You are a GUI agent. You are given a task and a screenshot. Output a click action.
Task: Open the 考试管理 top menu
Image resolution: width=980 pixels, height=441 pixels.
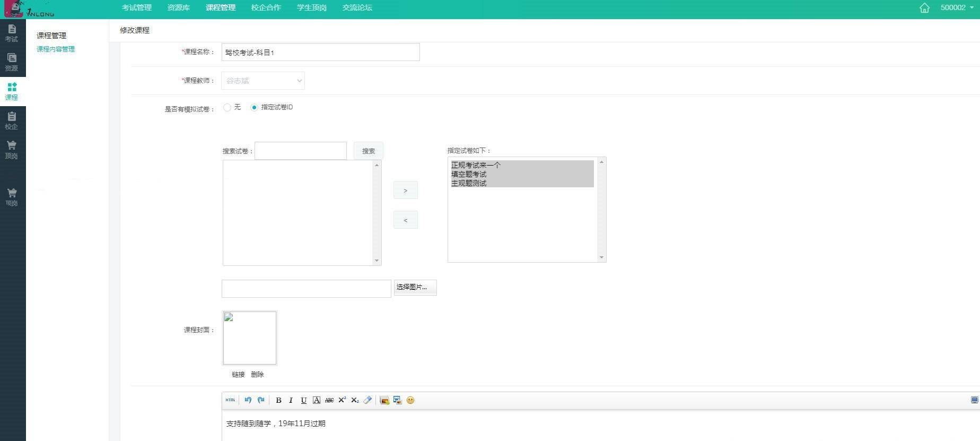(137, 7)
